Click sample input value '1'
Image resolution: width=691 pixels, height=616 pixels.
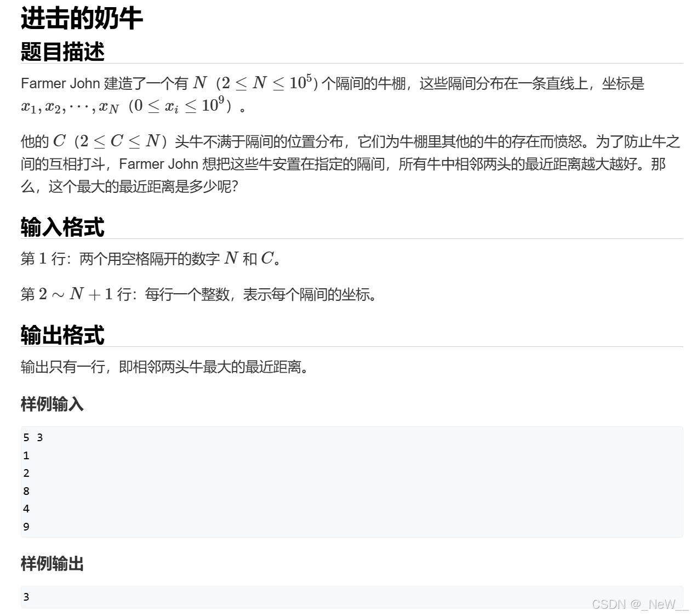26,455
